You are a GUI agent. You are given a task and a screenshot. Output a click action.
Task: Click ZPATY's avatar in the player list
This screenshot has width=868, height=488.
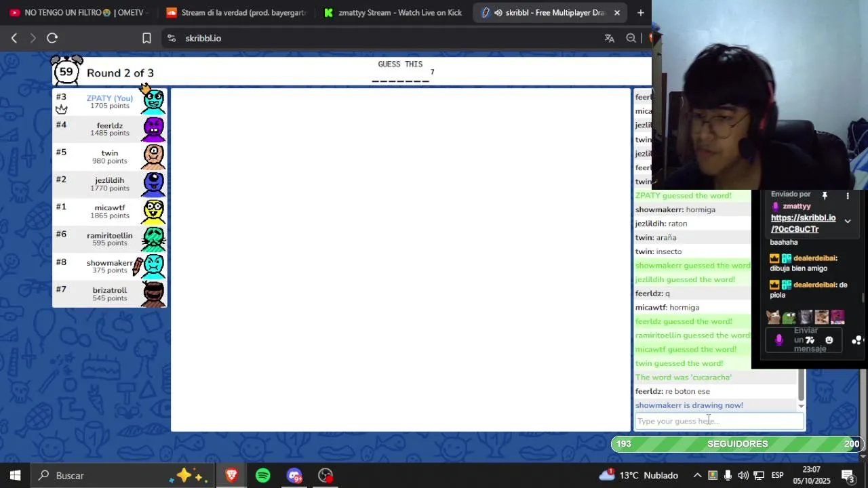(x=154, y=101)
